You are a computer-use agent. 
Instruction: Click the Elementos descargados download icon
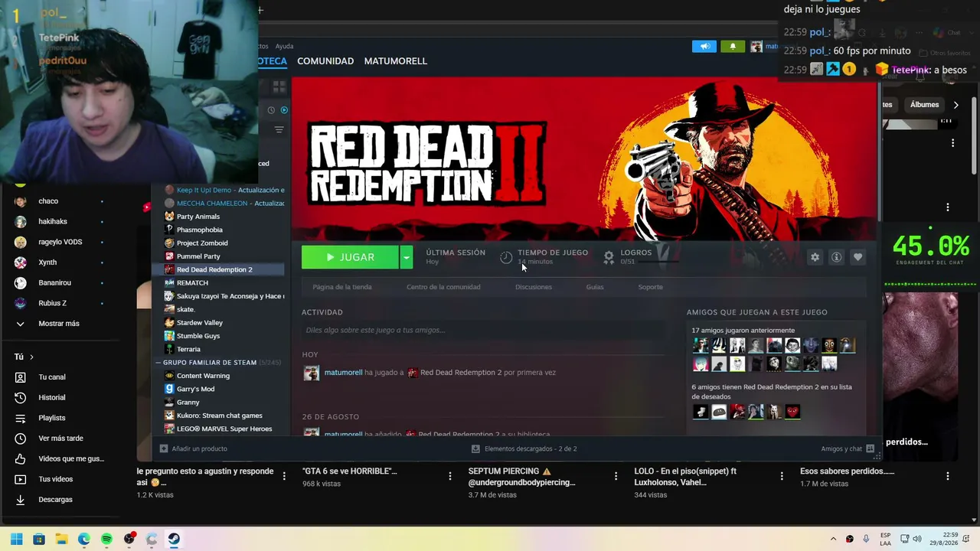pyautogui.click(x=475, y=448)
